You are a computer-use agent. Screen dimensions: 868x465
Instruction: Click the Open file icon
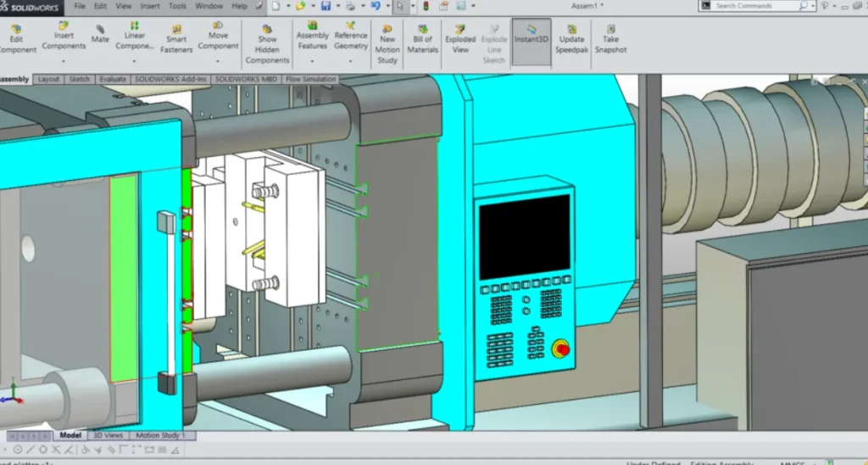tap(301, 6)
